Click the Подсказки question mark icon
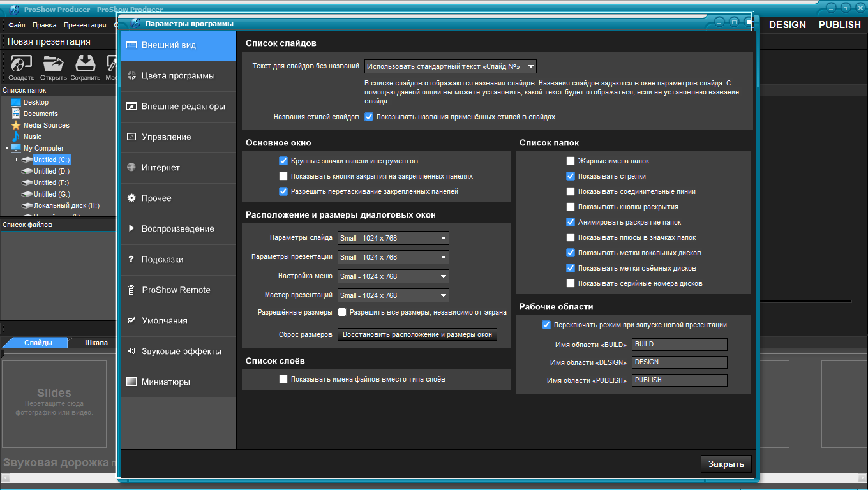The width and height of the screenshot is (868, 490). point(131,260)
